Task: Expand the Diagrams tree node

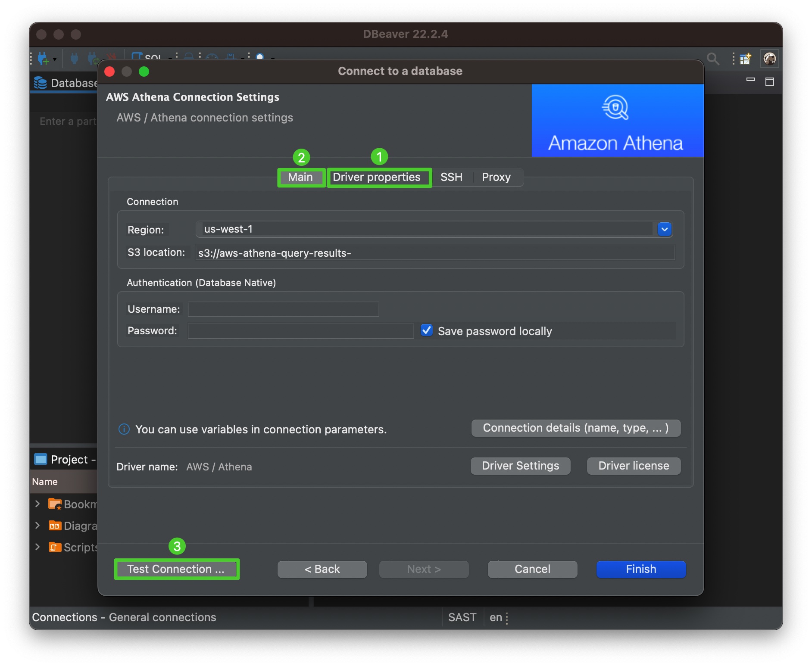Action: (37, 525)
